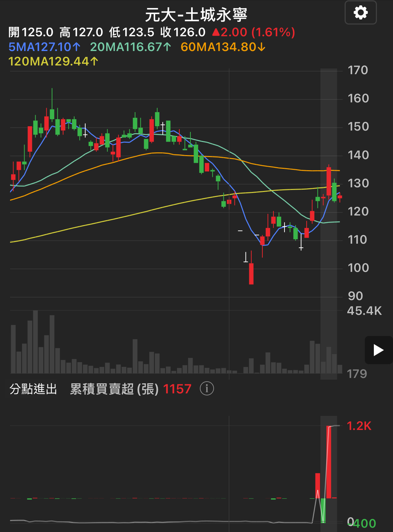Select the 20MA116.67 moving average label
Image resolution: width=393 pixels, height=532 pixels.
131,47
